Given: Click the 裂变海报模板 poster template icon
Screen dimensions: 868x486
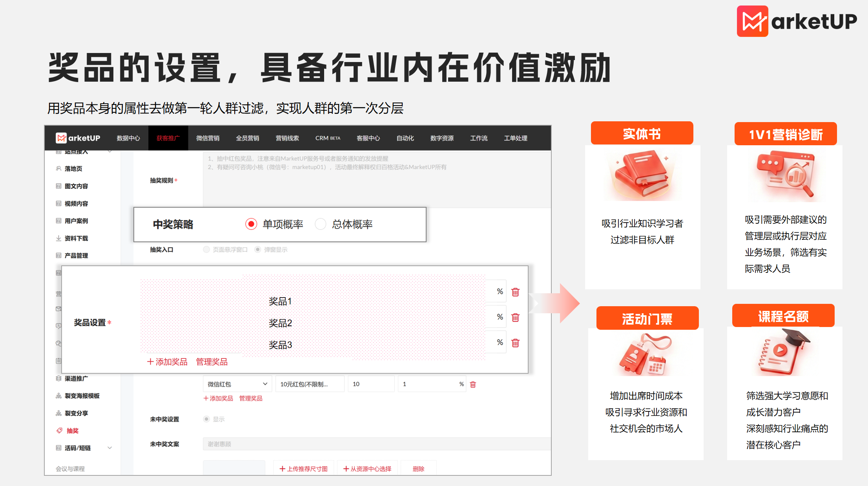Looking at the screenshot, I should [58, 396].
